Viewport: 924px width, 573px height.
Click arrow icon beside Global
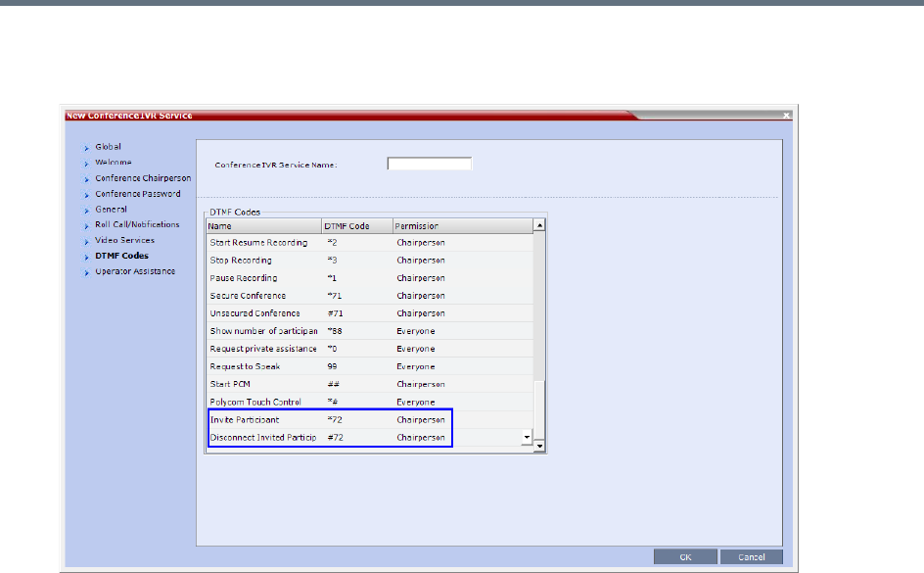click(x=86, y=148)
